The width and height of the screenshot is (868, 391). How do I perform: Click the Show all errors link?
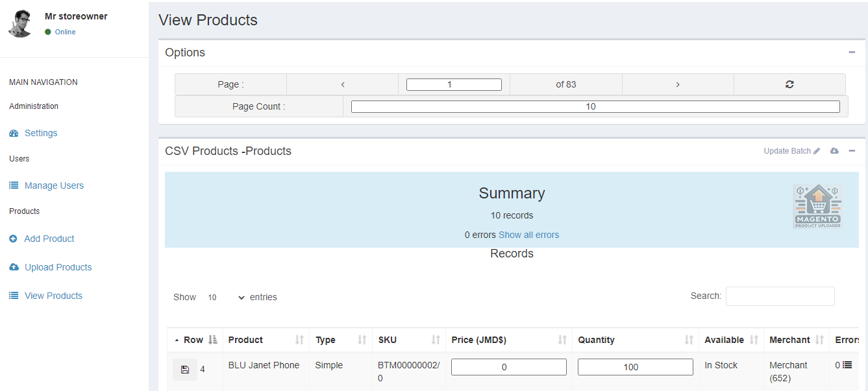528,235
